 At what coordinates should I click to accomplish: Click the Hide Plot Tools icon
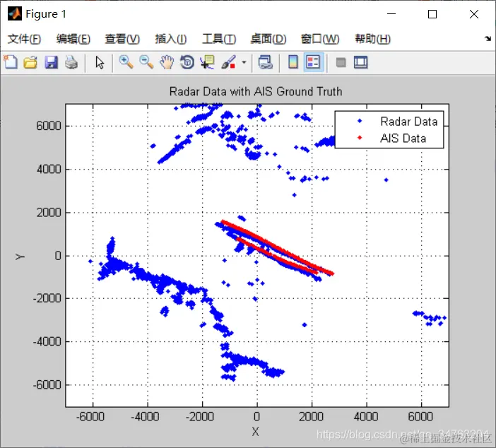click(x=341, y=62)
